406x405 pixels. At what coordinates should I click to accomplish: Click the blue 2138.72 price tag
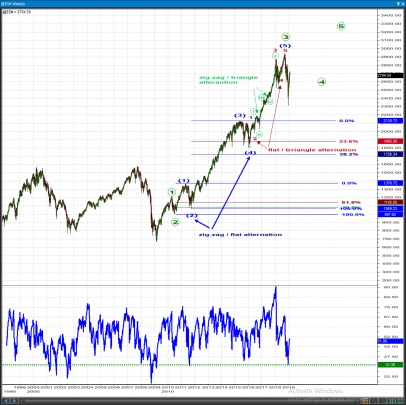coord(390,121)
